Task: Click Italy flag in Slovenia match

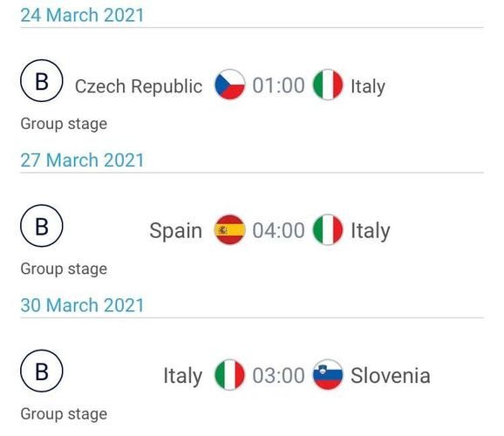Action: click(x=229, y=375)
